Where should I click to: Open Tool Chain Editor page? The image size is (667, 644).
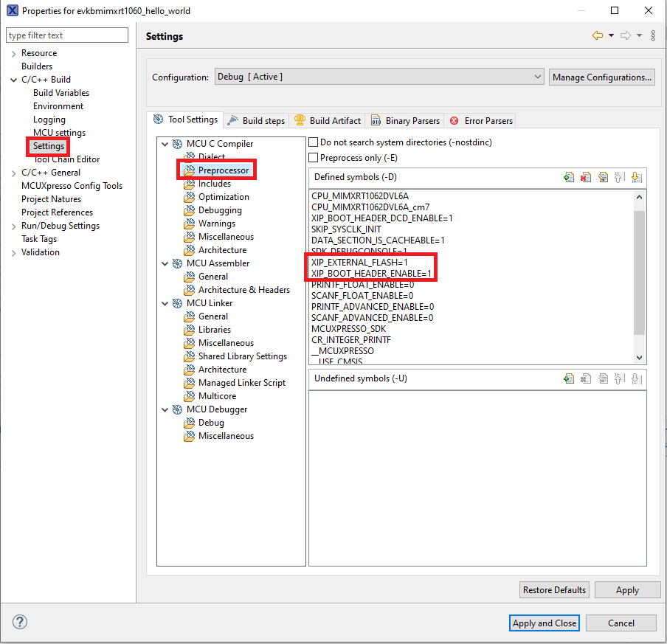coord(66,159)
